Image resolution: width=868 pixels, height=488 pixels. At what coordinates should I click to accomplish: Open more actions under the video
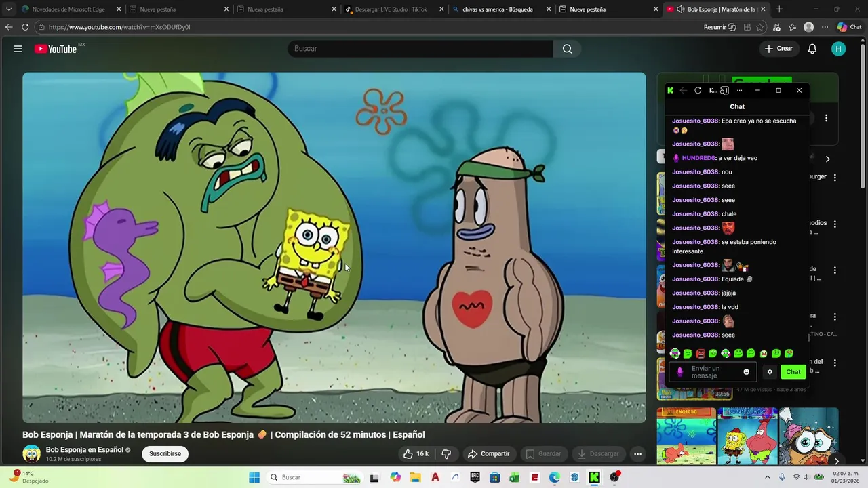click(637, 454)
